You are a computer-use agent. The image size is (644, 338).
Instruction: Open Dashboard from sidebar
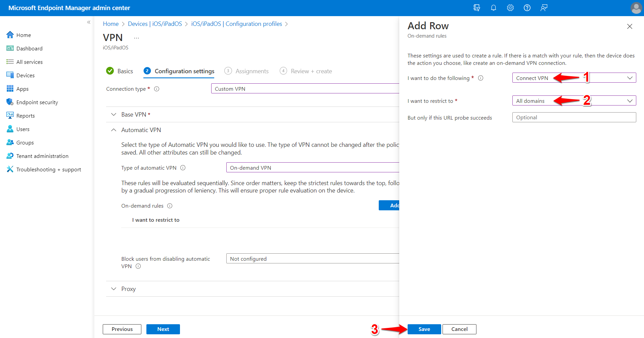29,48
